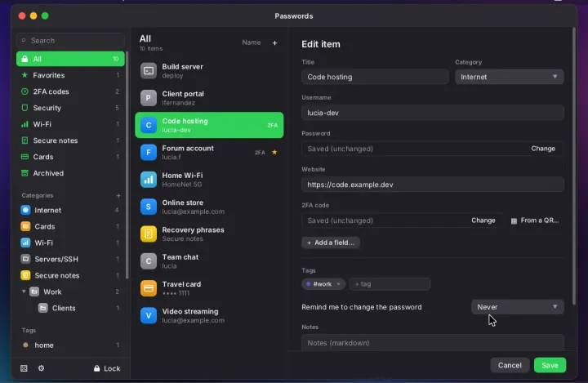
Task: Click the HomeNet 5G subtitle
Action: pos(182,185)
